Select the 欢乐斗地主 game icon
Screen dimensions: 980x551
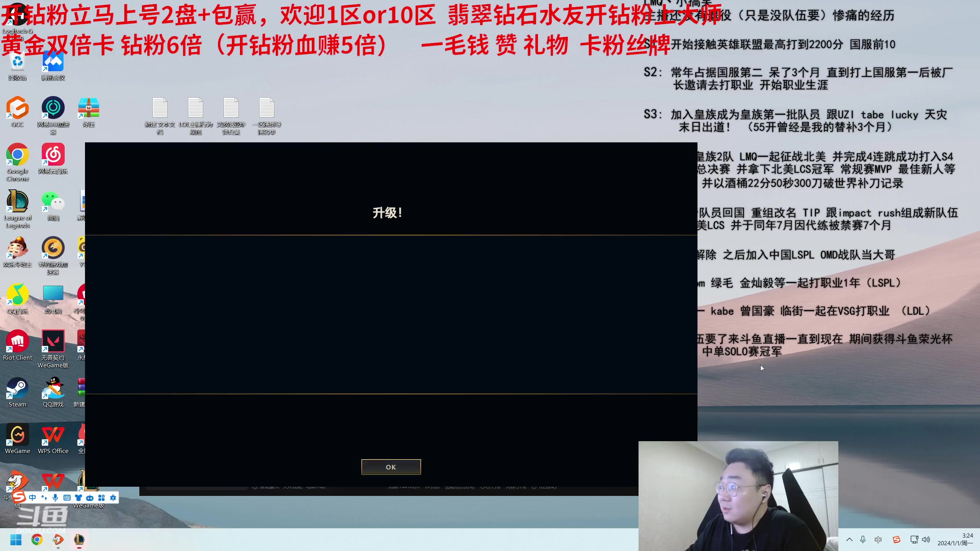[x=18, y=252]
